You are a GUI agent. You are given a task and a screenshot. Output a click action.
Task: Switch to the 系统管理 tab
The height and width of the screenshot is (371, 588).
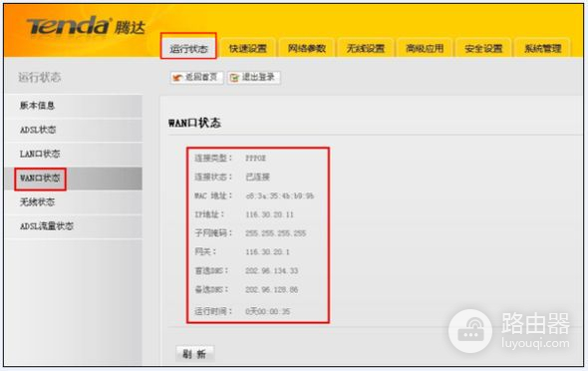[x=542, y=48]
